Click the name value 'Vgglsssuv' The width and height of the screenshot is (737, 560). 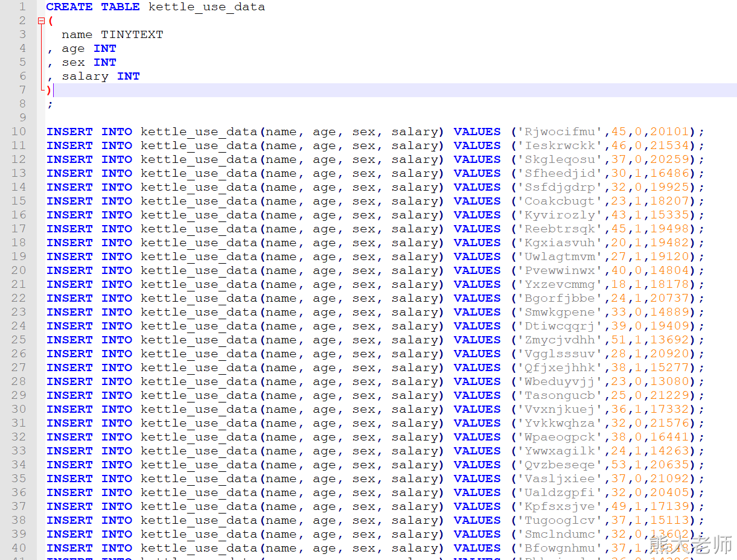[x=560, y=354]
